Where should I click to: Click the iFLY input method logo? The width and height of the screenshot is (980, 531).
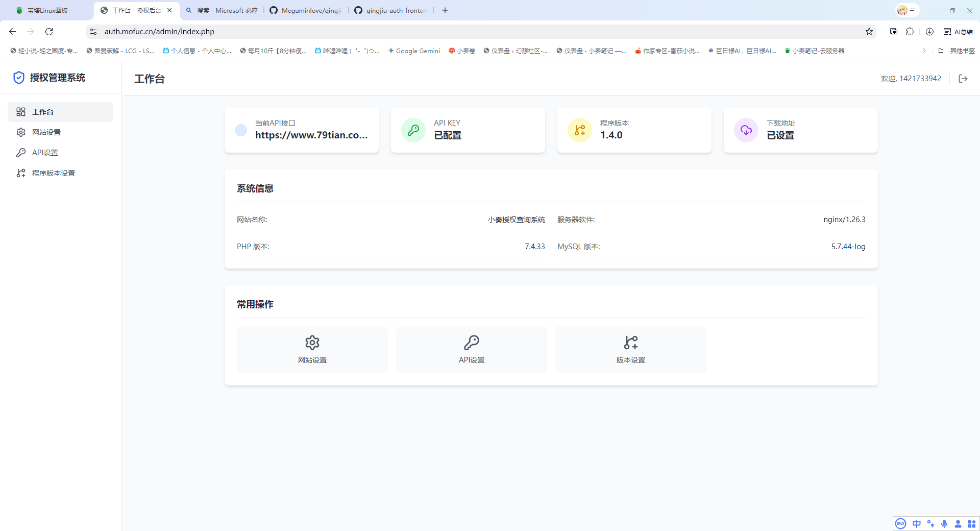click(x=900, y=523)
